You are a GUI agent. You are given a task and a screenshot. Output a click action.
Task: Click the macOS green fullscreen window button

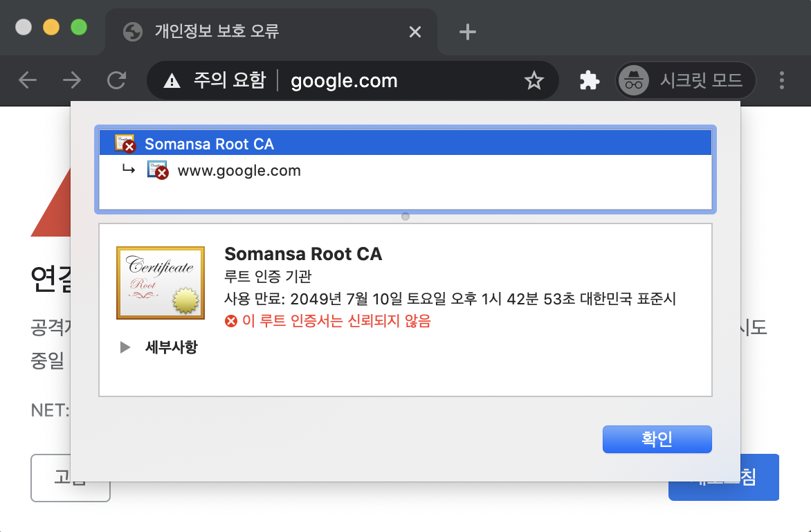pyautogui.click(x=79, y=27)
